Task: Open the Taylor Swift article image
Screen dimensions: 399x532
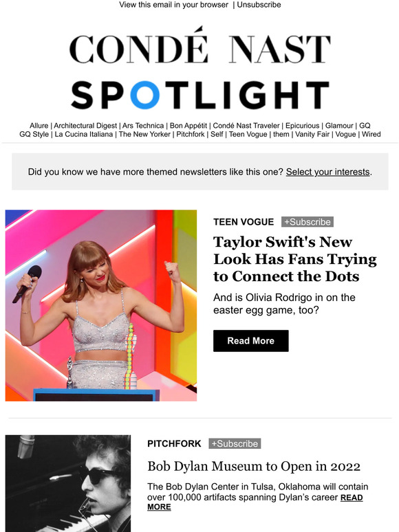Action: tap(101, 305)
